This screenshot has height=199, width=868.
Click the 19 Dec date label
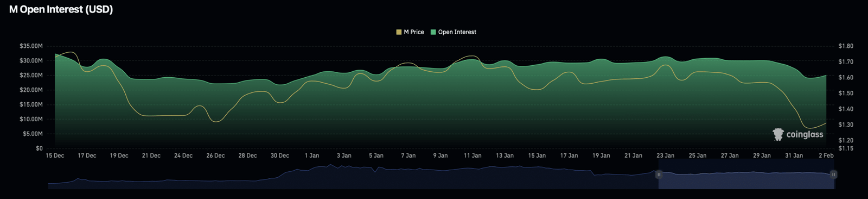[119, 156]
